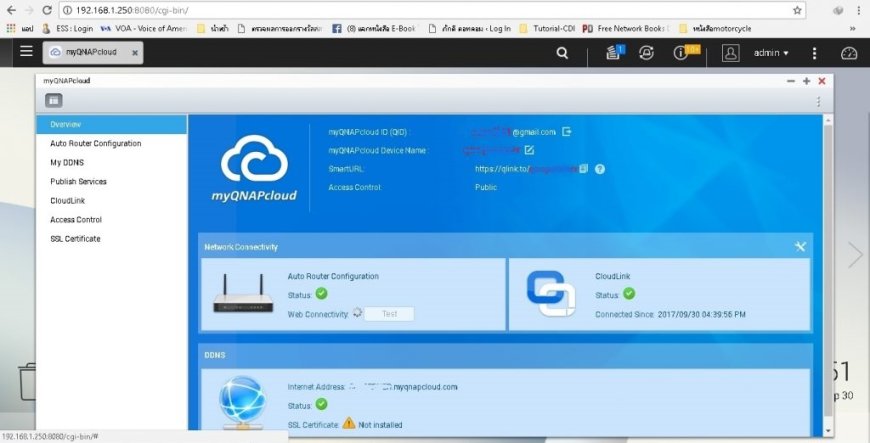
Task: Open Access Control in sidebar
Action: (x=75, y=219)
